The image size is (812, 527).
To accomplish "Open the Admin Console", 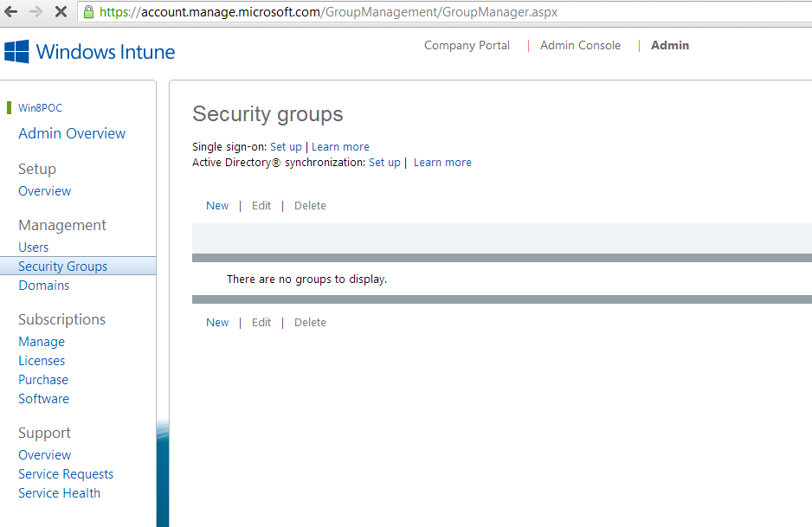I will coord(579,45).
